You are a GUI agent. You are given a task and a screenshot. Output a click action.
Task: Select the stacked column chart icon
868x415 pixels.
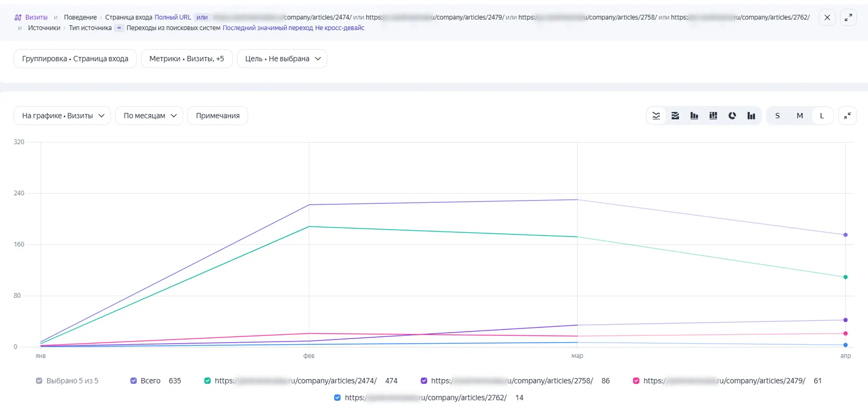tap(713, 116)
